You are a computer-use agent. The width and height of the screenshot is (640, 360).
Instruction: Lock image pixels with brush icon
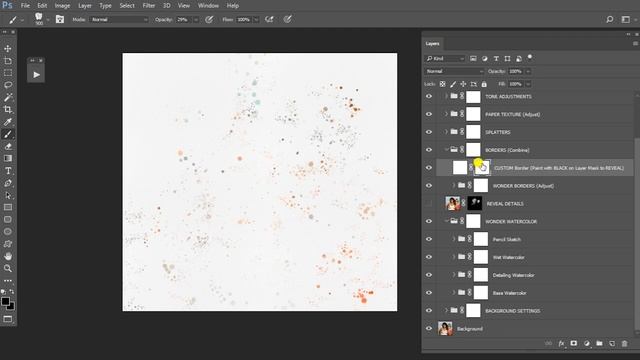(453, 84)
